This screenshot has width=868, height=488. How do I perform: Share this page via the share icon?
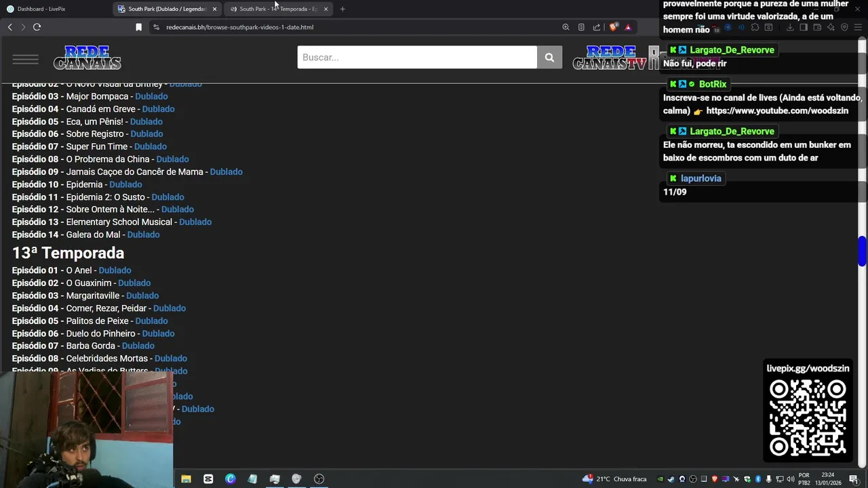[597, 27]
